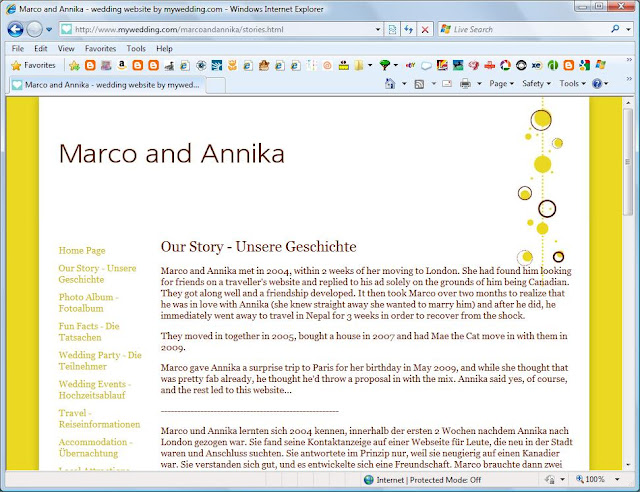Open Wedding Party - Die Teilnehmer link

click(x=100, y=361)
